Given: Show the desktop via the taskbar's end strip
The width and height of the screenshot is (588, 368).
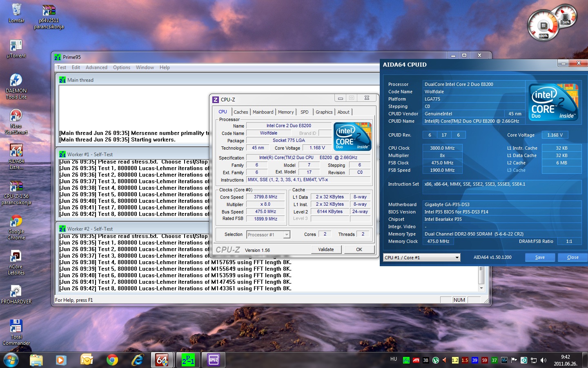Looking at the screenshot, I should point(585,360).
